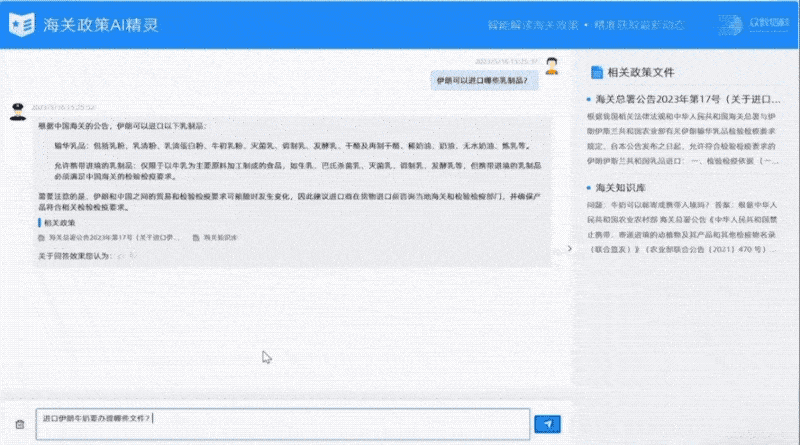The image size is (800, 445).
Task: Open the 海关总署公告2023年第17号 link under 相关政策
Action: click(114, 237)
